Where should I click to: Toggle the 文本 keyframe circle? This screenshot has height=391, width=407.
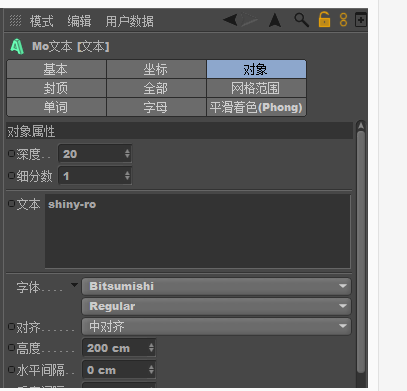point(11,203)
